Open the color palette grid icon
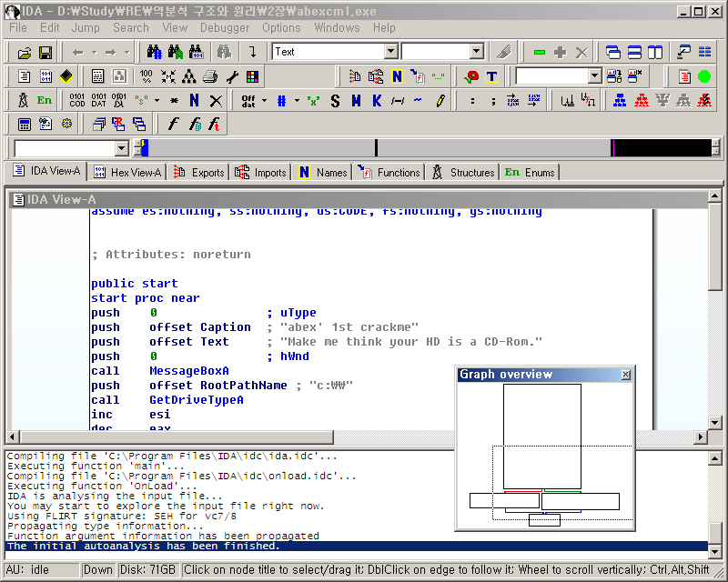 click(253, 76)
